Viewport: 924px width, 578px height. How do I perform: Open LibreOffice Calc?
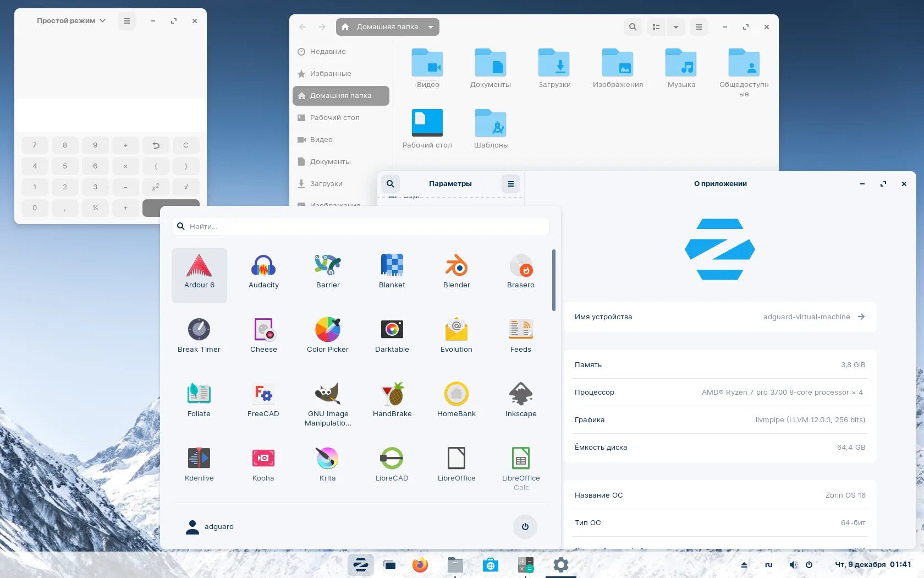520,458
